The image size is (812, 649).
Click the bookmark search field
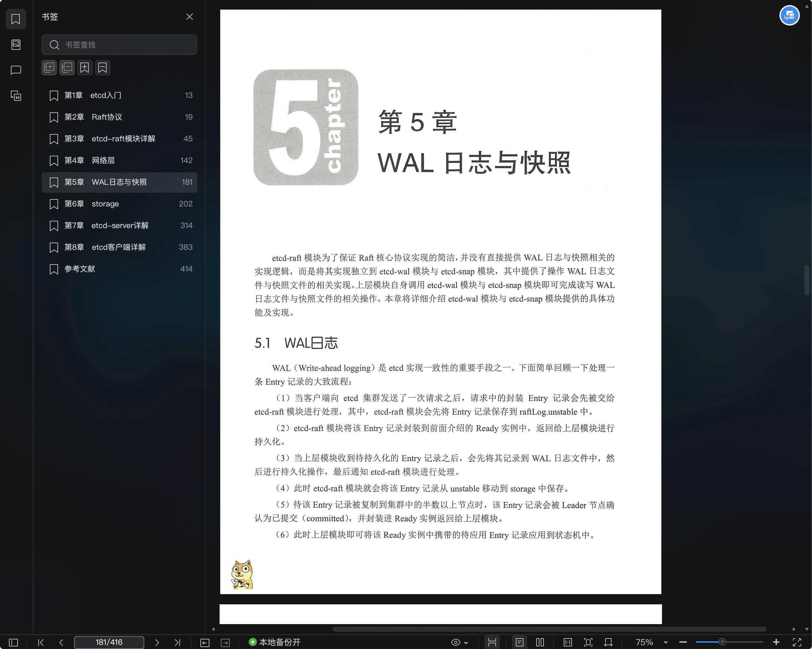119,45
